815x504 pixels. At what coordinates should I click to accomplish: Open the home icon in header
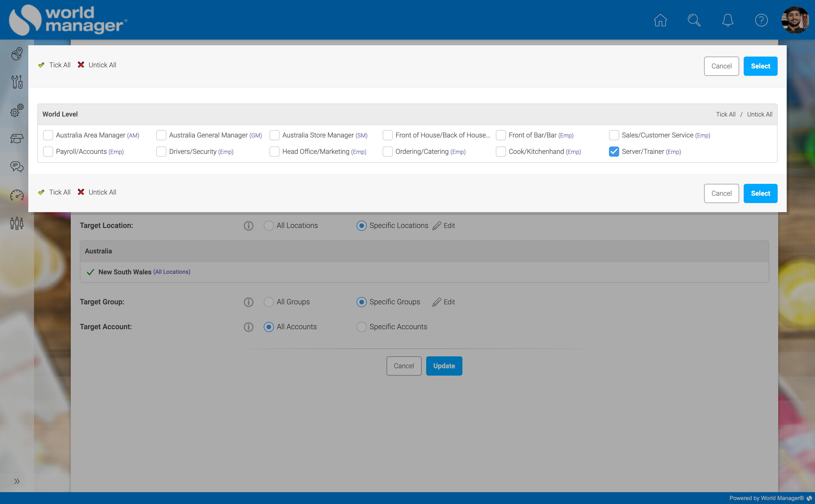[660, 20]
